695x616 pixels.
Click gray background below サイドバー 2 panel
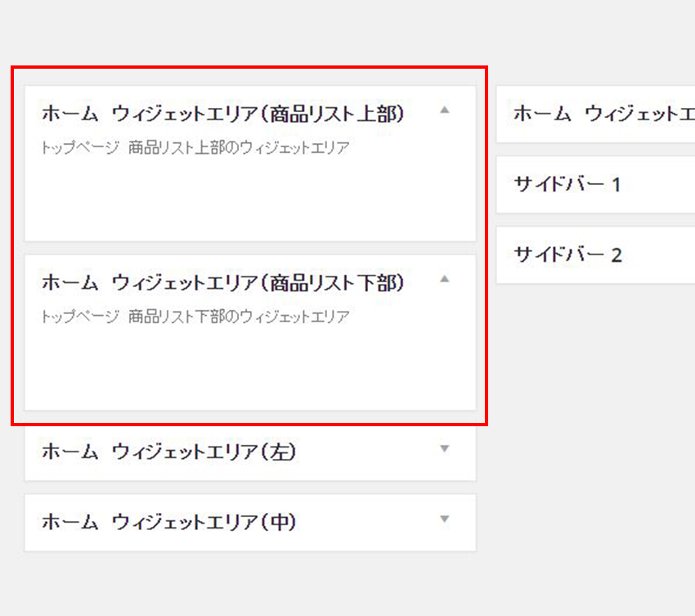pos(595,368)
